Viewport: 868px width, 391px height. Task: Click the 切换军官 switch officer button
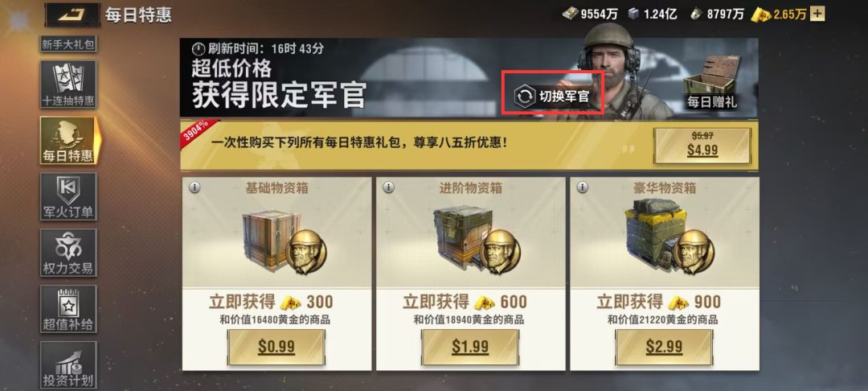click(x=552, y=96)
